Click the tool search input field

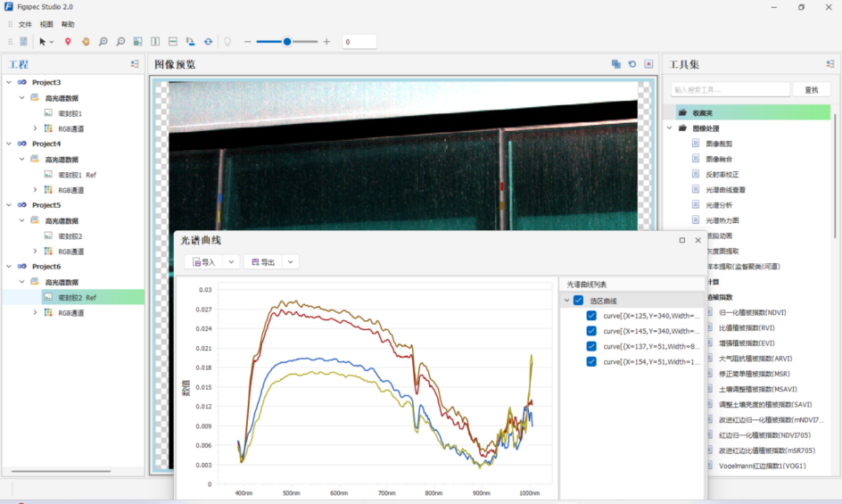(730, 90)
